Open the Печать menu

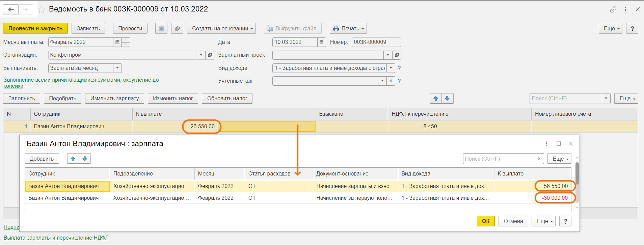(x=348, y=29)
